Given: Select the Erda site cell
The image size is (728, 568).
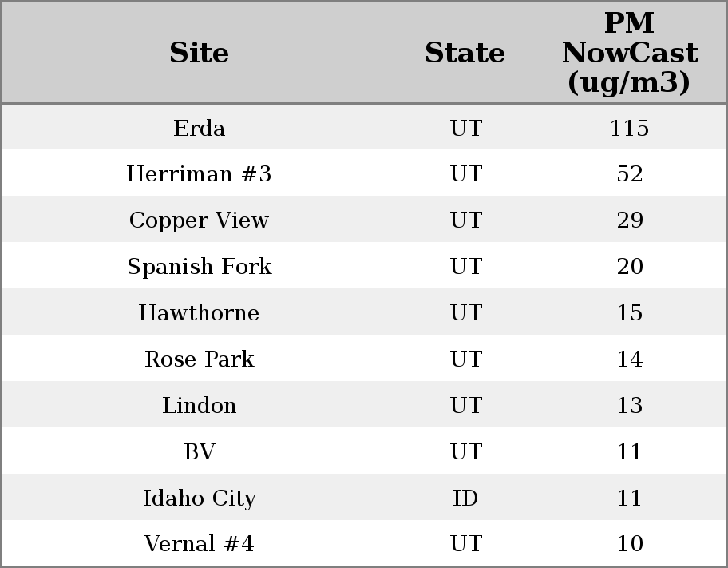Looking at the screenshot, I should pyautogui.click(x=200, y=128).
